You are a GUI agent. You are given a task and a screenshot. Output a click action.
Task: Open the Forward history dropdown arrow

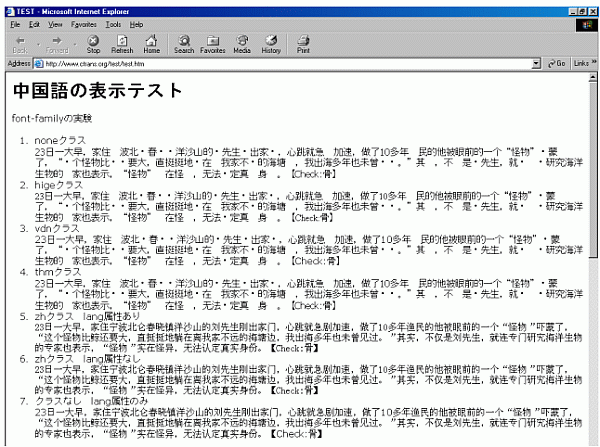click(75, 44)
